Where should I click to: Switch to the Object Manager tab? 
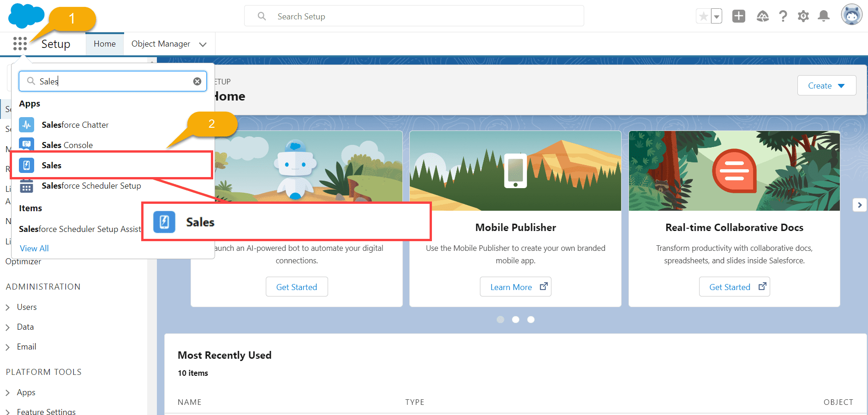pyautogui.click(x=161, y=43)
